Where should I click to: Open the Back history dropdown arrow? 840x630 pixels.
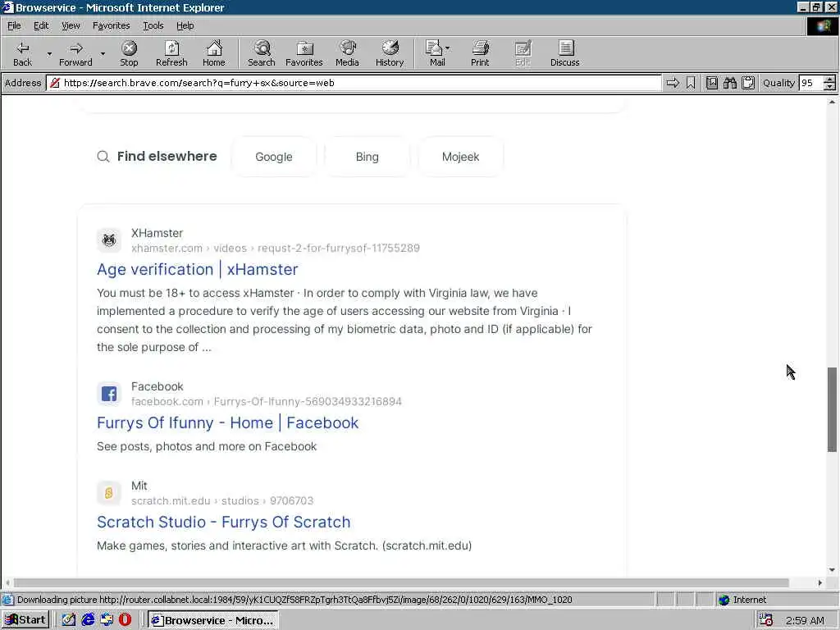(x=49, y=53)
